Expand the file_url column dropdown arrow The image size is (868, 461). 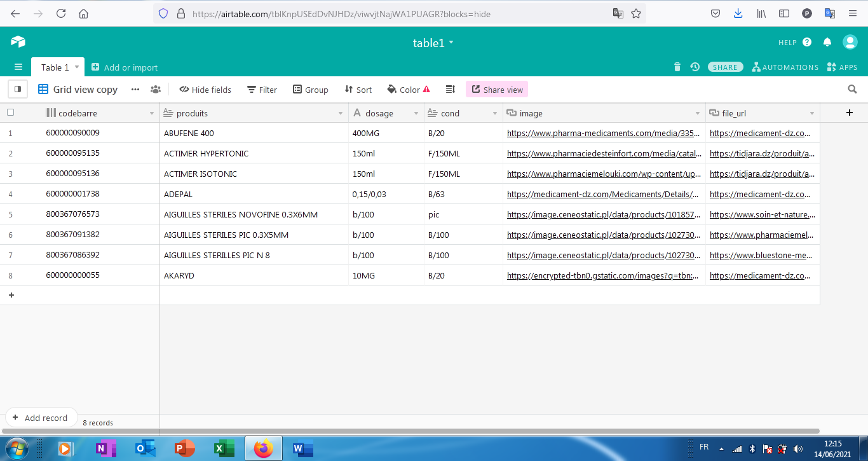[x=812, y=113]
